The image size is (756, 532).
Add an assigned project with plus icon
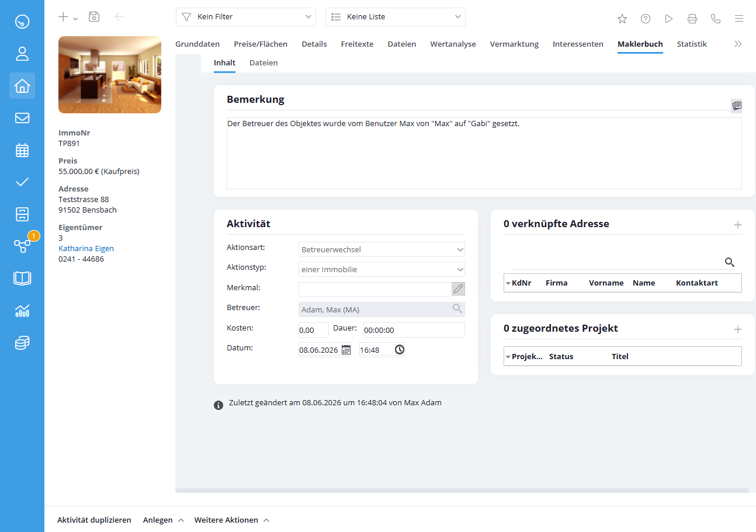[x=738, y=329]
